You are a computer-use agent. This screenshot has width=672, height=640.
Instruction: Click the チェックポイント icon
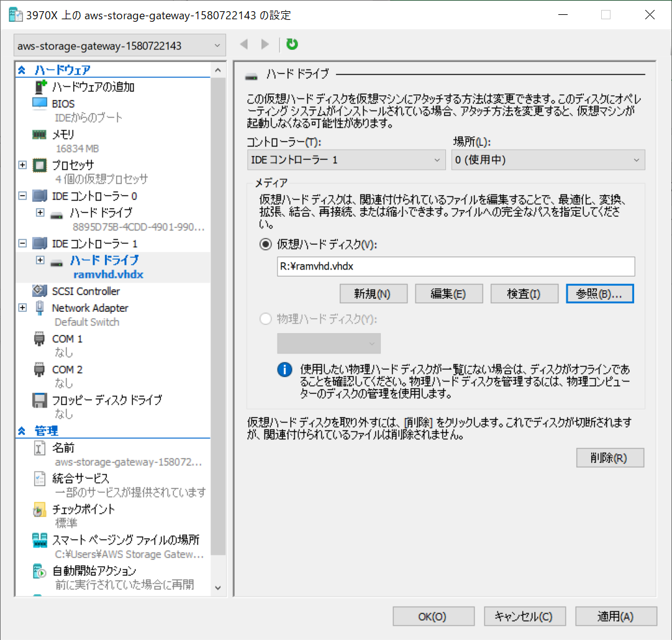(x=39, y=510)
